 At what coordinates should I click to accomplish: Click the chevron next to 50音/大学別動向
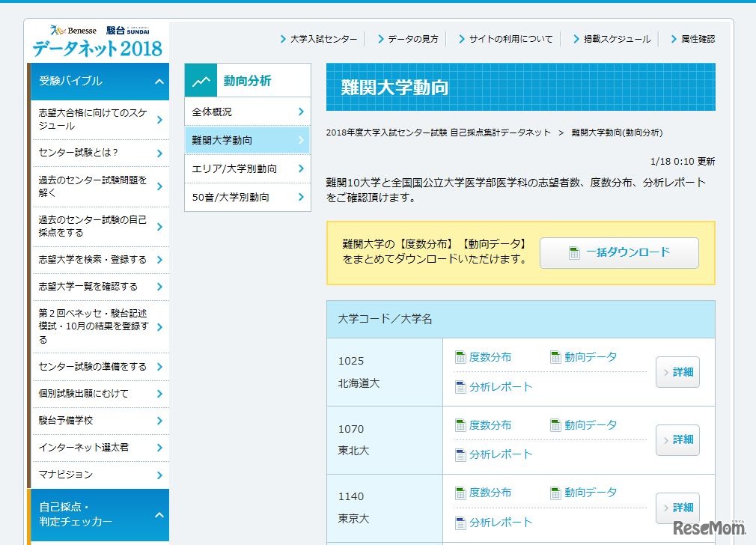[302, 197]
